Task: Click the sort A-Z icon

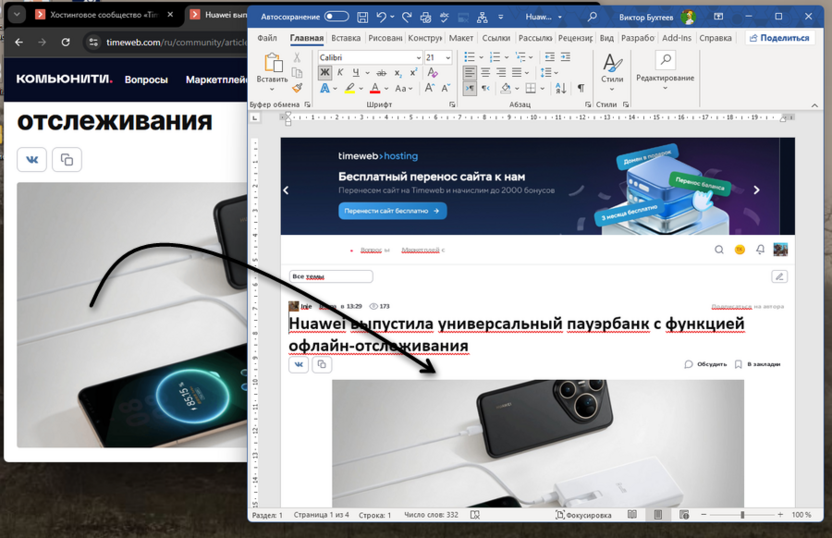Action: tap(561, 88)
